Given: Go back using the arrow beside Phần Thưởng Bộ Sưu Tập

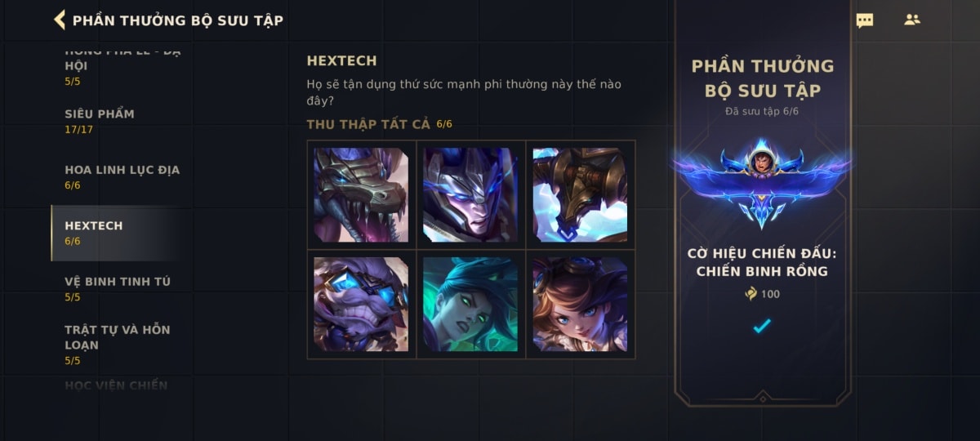Looking at the screenshot, I should click(x=59, y=20).
